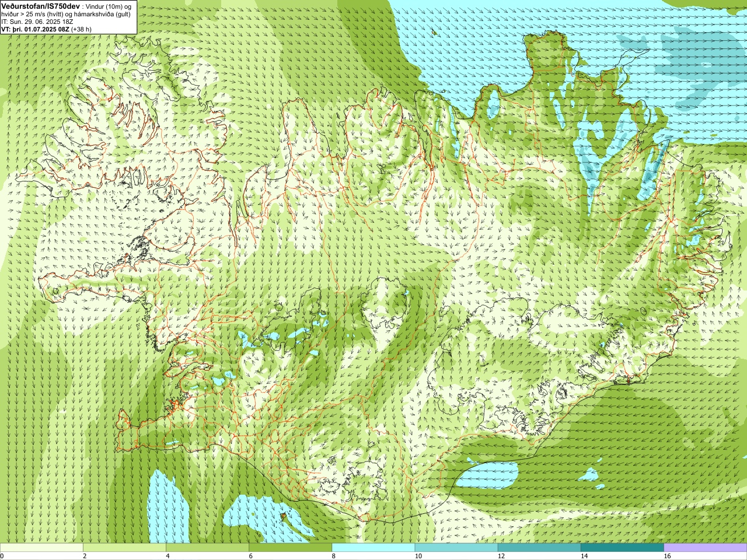Viewport: 747px width, 560px height.
Task: Select the 14–16 m/s dark teal band
Action: (x=623, y=547)
